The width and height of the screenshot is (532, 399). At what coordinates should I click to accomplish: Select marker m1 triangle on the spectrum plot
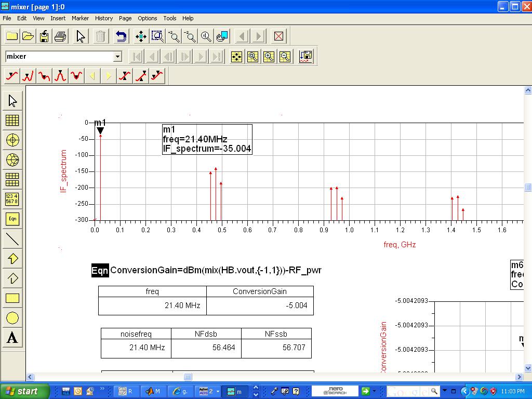[x=100, y=131]
